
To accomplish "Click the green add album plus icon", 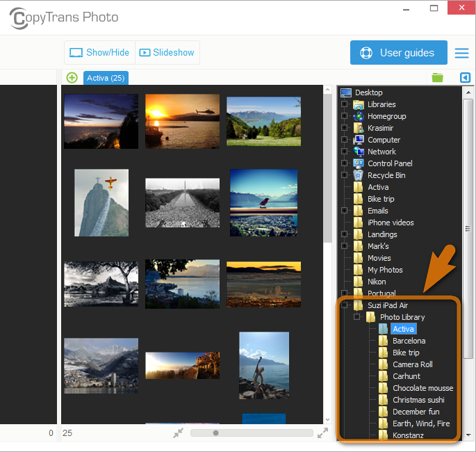I will tap(72, 77).
